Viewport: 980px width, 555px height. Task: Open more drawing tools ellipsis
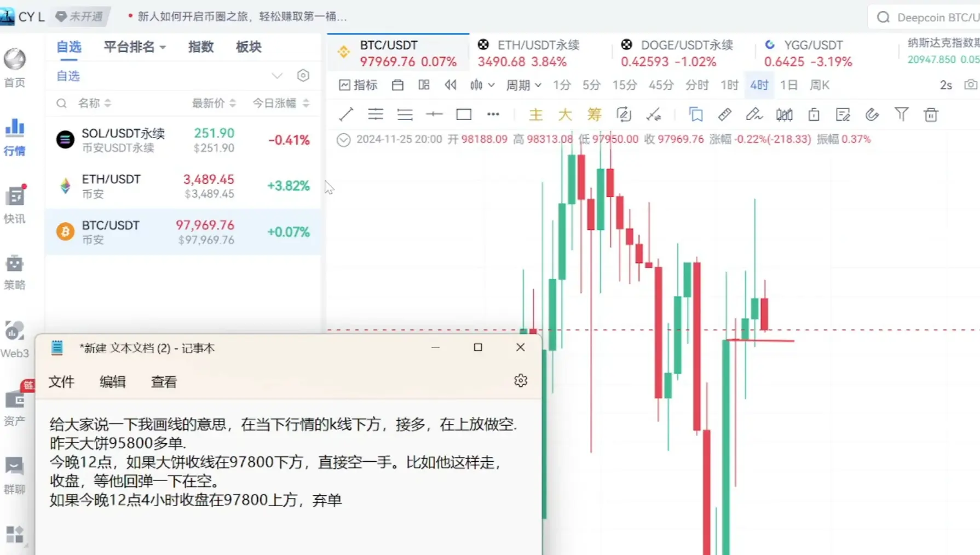point(493,115)
